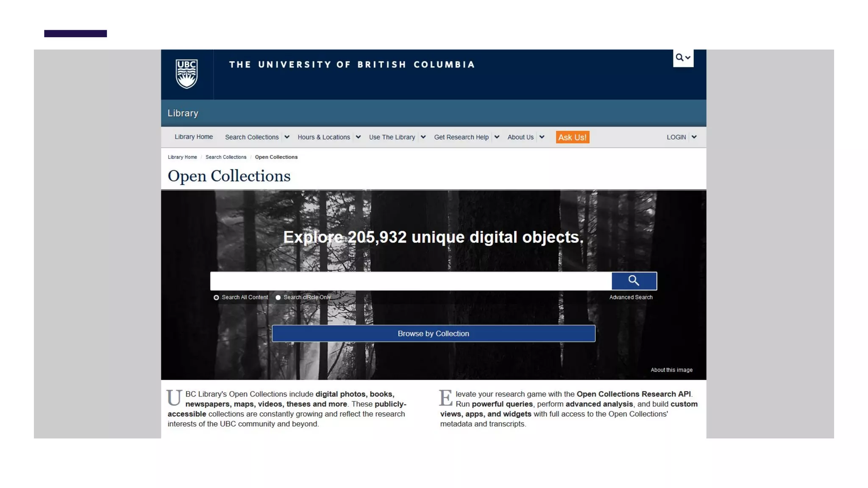Click the orange Ask Us! button
Image resolution: width=868 pixels, height=488 pixels.
click(x=572, y=137)
